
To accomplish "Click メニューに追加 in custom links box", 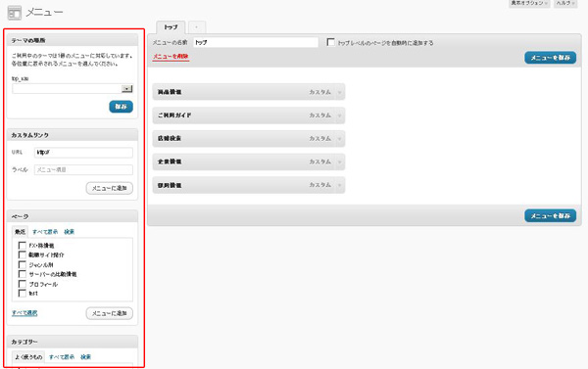I will (110, 188).
